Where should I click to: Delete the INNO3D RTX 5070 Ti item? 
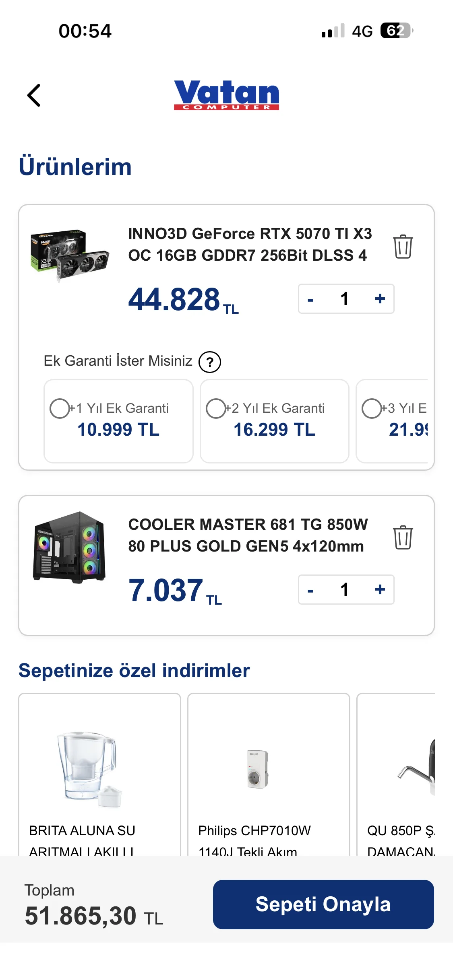[x=403, y=246]
